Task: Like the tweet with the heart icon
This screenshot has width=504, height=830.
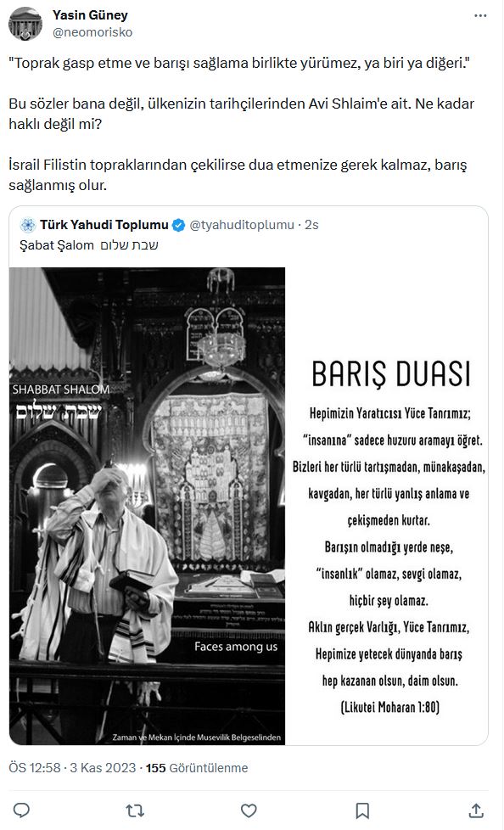Action: point(249,810)
